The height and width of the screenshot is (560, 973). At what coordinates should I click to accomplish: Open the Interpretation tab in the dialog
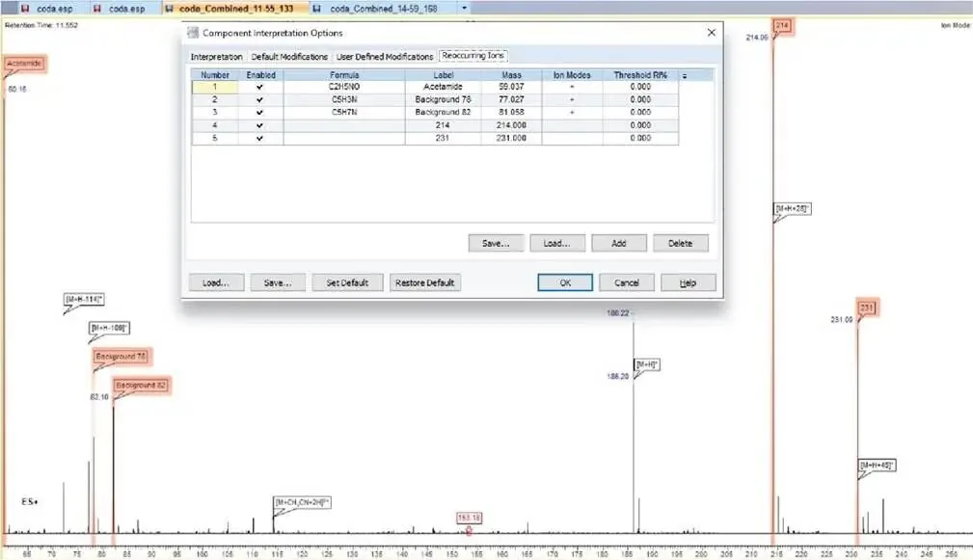coord(216,57)
